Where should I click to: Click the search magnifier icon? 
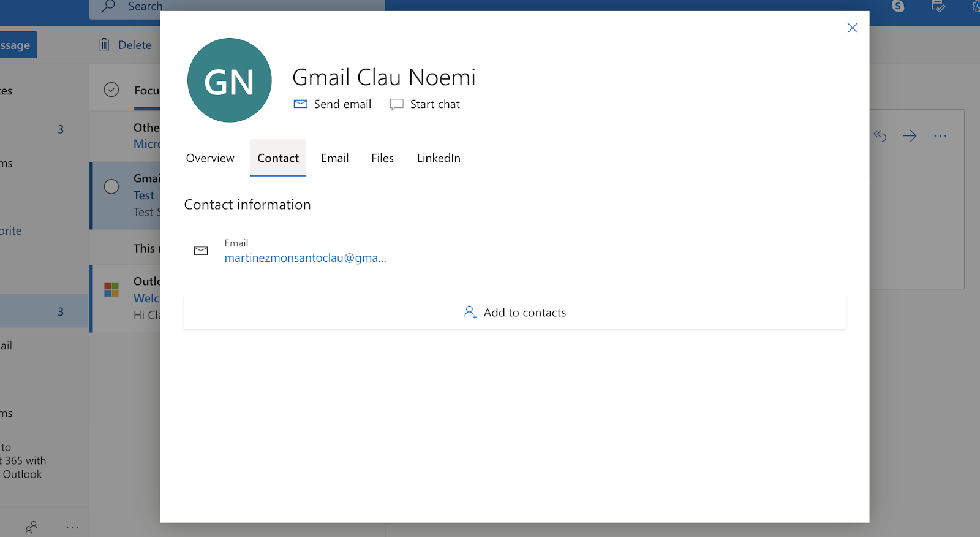pyautogui.click(x=108, y=6)
